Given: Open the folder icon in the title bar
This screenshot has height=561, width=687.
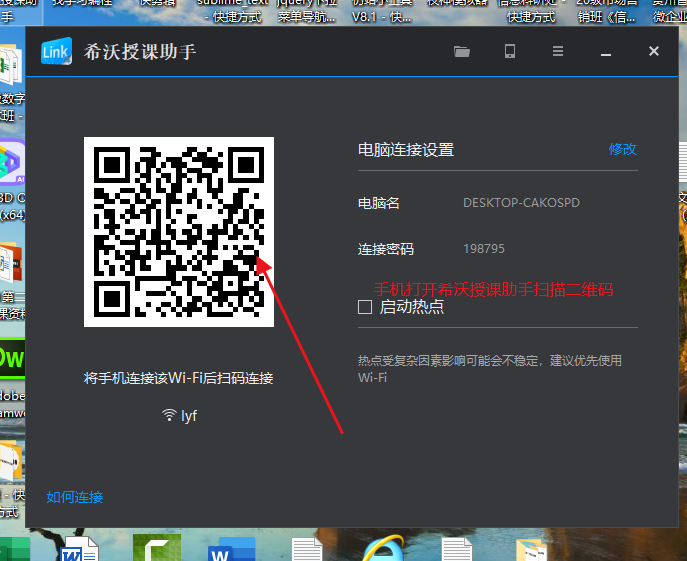Looking at the screenshot, I should [462, 51].
